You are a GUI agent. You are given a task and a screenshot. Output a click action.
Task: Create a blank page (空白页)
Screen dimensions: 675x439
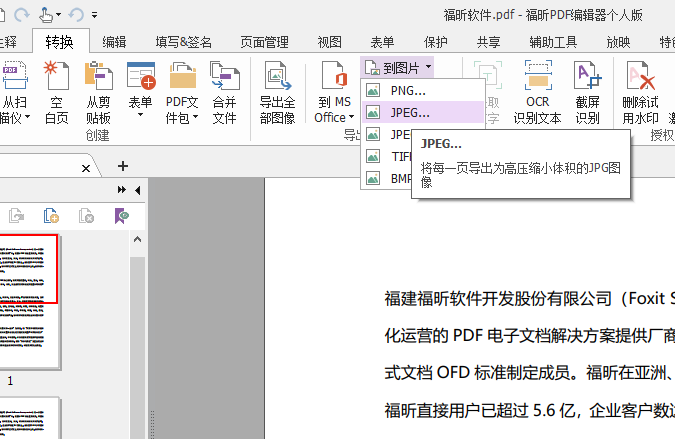[56, 93]
